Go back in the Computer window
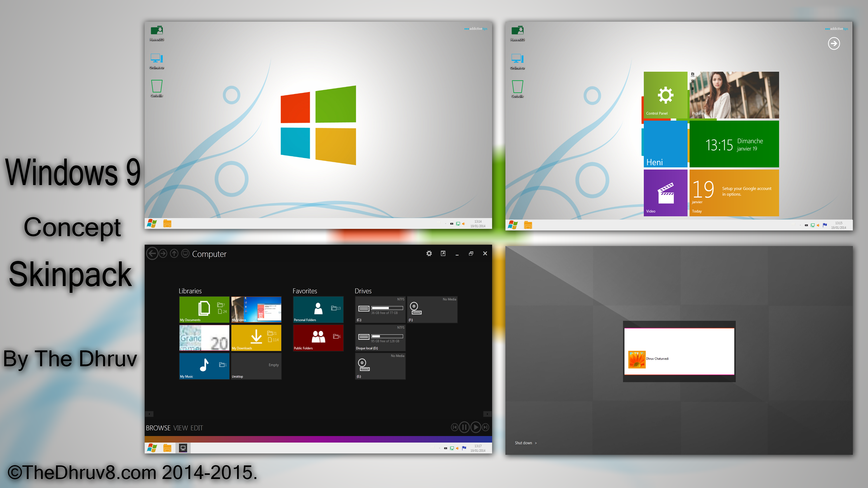The height and width of the screenshot is (488, 868). click(x=152, y=253)
